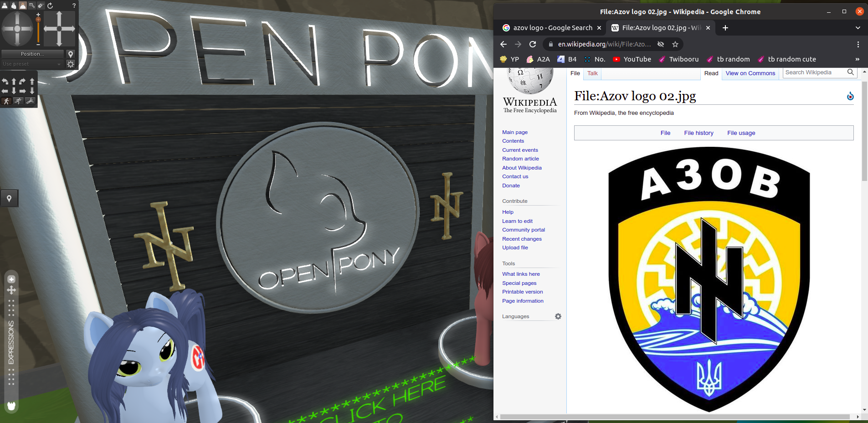The width and height of the screenshot is (868, 423).
Task: Reset the camera with the refresh arrow
Action: (x=50, y=5)
